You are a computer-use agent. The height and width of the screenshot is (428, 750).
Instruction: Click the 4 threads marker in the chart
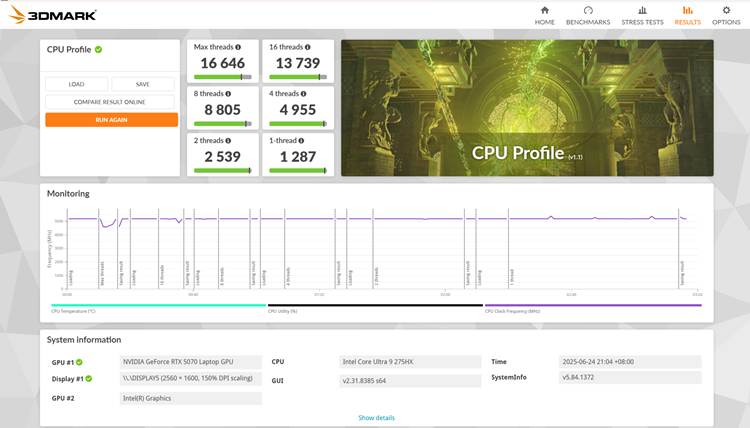288,276
